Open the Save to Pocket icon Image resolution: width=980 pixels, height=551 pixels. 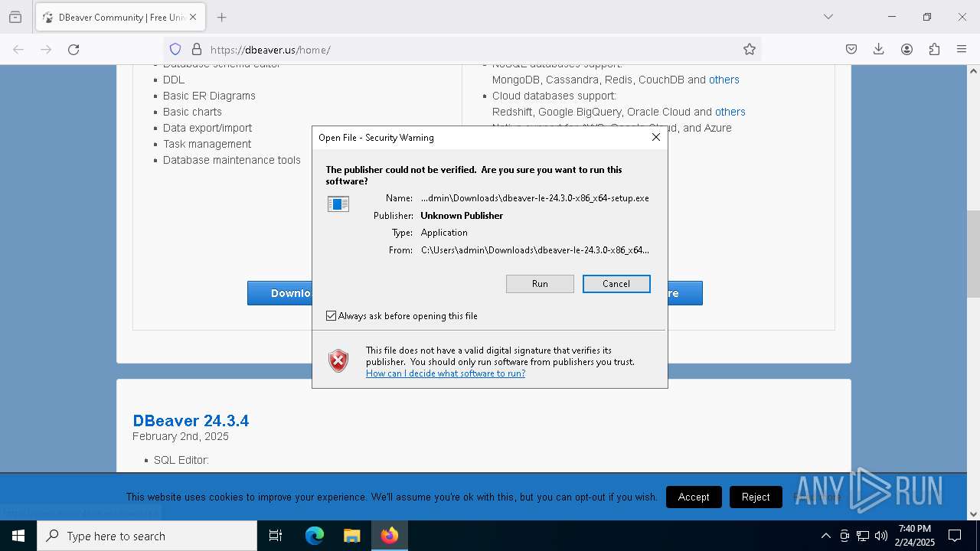851,50
